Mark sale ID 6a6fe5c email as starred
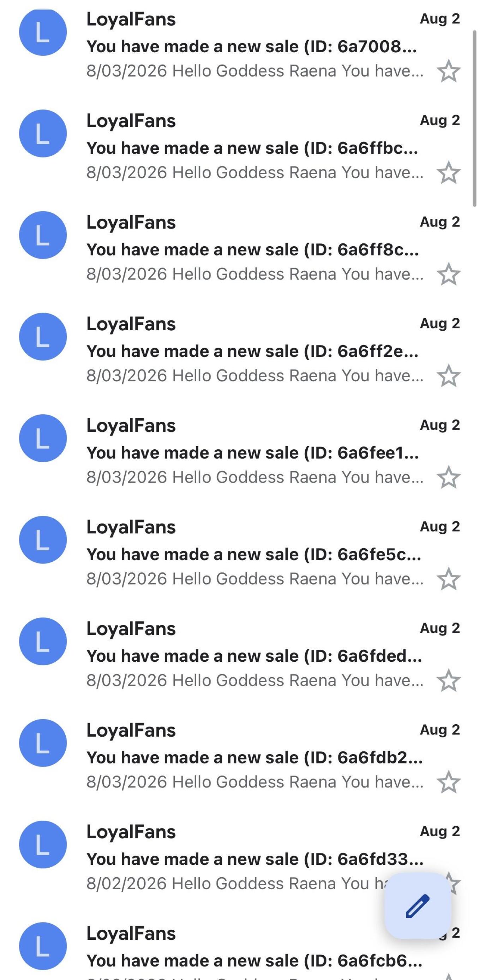This screenshot has height=980, width=480. point(449,579)
